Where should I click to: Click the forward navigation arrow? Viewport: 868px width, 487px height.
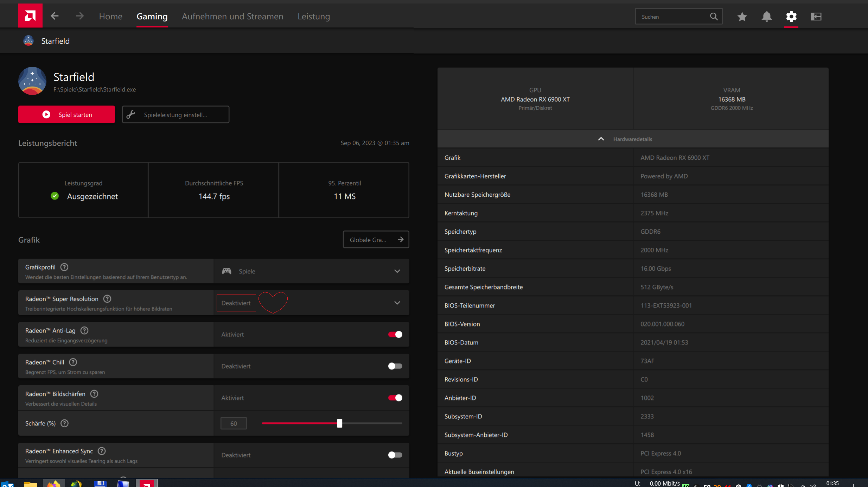80,16
